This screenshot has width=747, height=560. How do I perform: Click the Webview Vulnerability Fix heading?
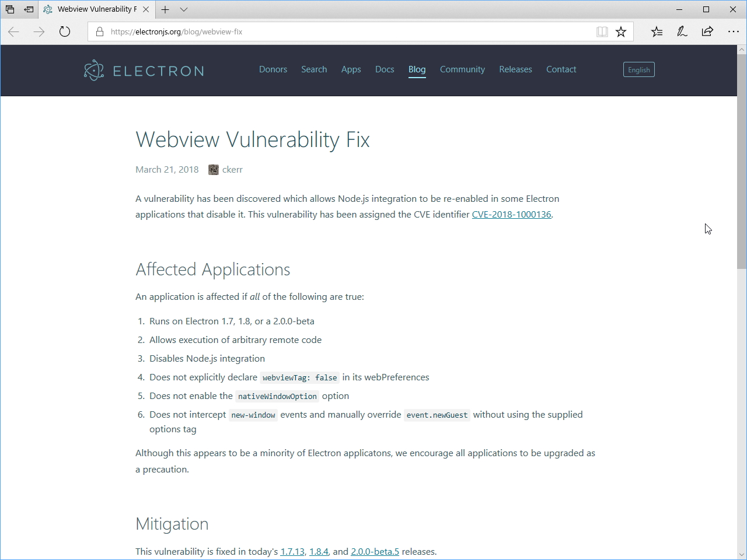click(x=253, y=140)
